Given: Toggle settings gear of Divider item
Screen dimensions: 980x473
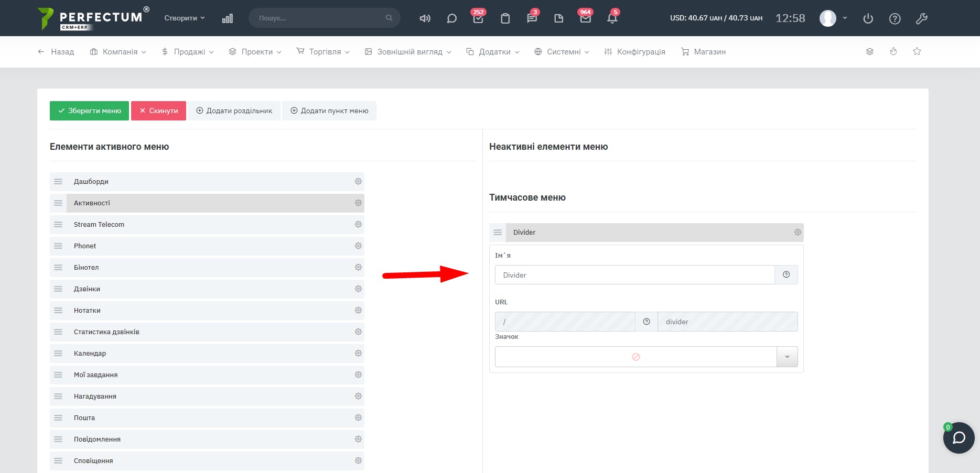Looking at the screenshot, I should point(798,233).
